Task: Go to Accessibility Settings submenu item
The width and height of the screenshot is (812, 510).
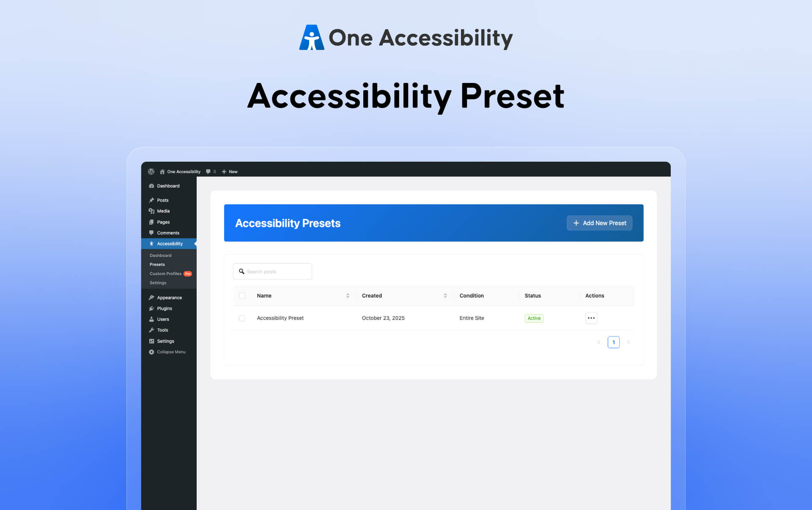Action: pos(158,283)
